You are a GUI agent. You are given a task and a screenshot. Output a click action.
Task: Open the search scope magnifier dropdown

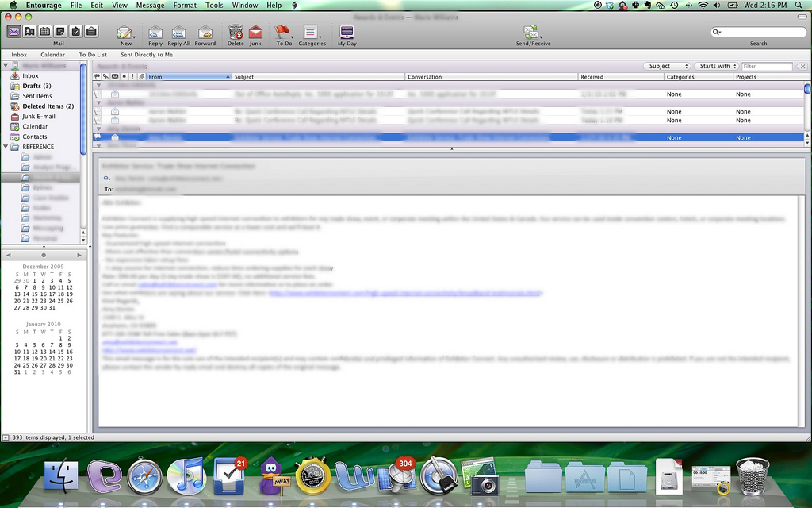point(717,32)
